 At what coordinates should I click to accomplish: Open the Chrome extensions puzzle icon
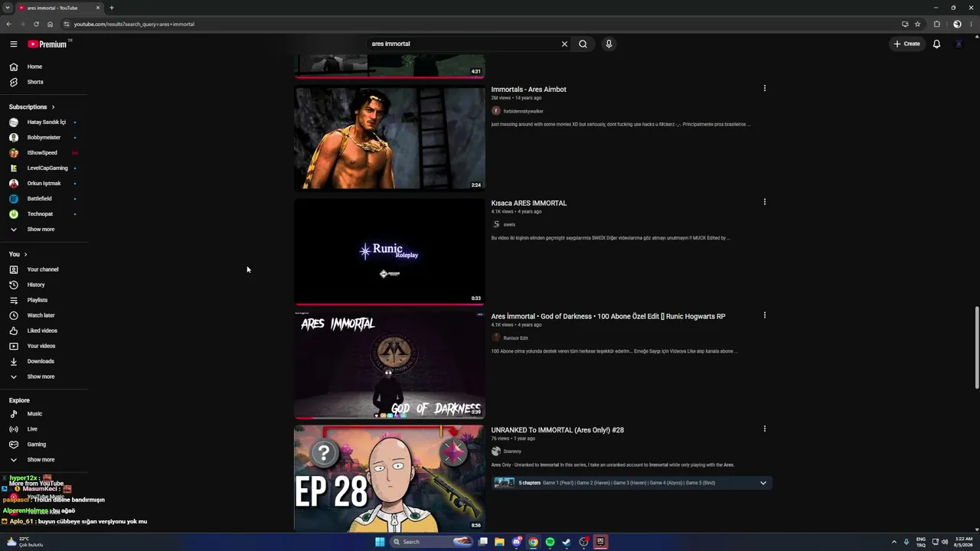[x=936, y=24]
